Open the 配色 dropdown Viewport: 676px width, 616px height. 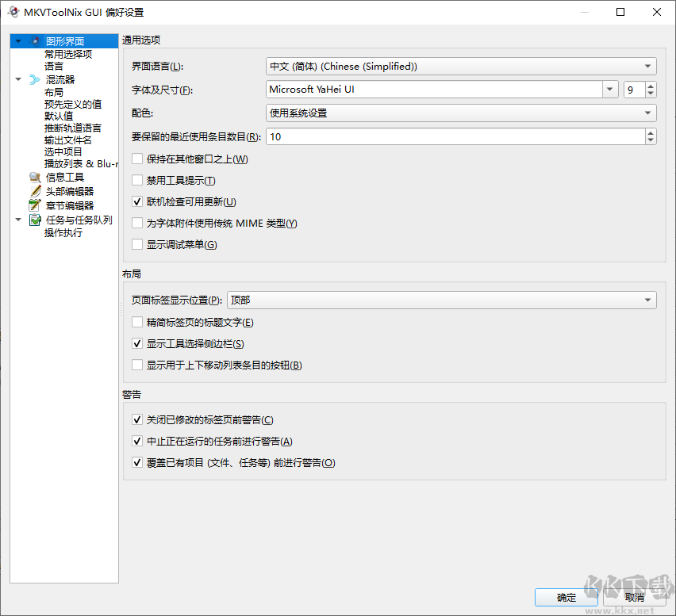(x=461, y=113)
